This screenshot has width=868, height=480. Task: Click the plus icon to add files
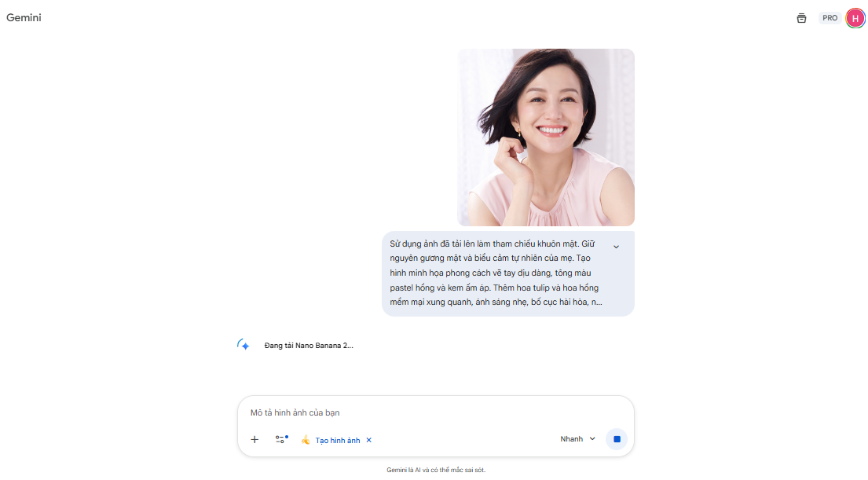[x=255, y=440]
